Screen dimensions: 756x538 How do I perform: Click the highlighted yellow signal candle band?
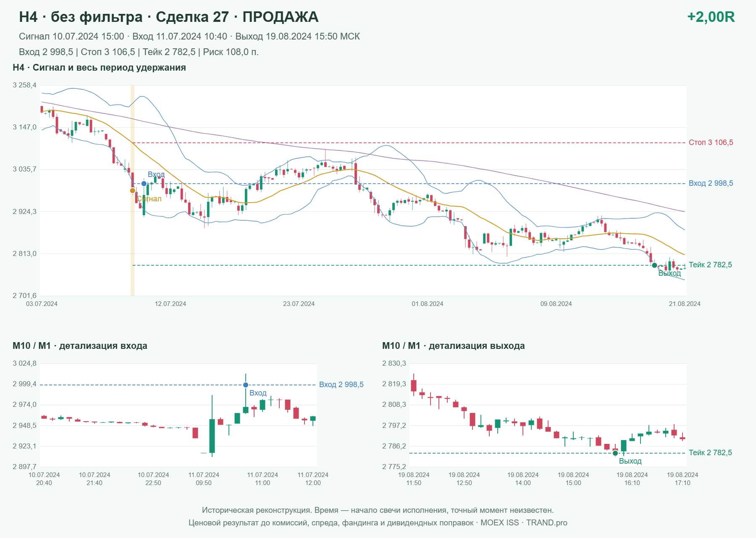132,190
